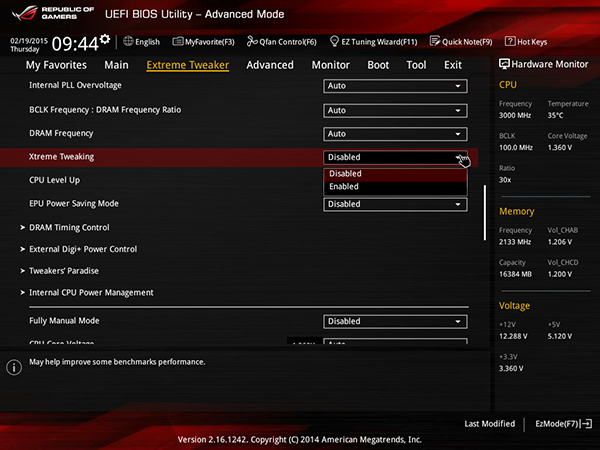Click the Republic of Gamers logo
Image resolution: width=600 pixels, height=450 pixels.
53,13
